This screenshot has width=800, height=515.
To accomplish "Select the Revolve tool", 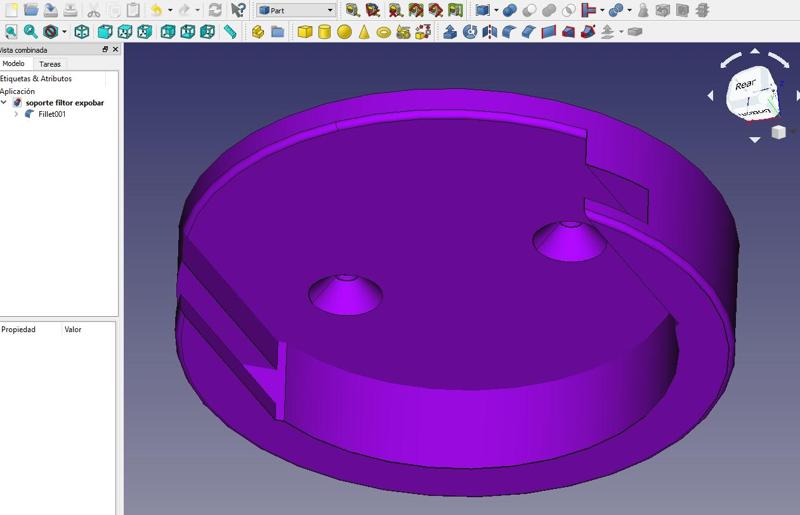I will 469,32.
